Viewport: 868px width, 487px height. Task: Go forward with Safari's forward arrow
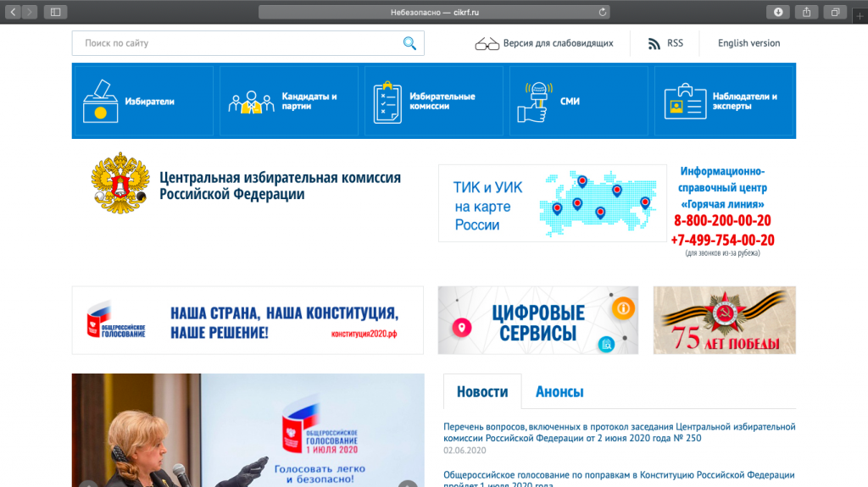click(30, 12)
